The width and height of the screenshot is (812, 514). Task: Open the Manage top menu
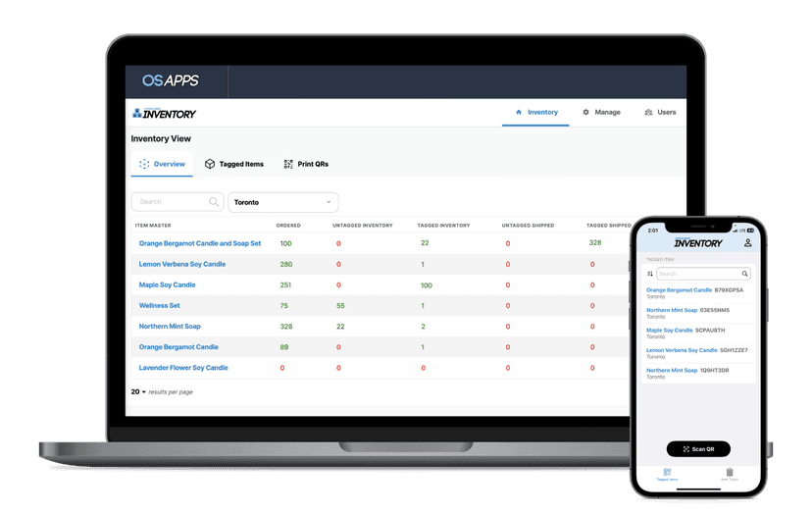601,112
